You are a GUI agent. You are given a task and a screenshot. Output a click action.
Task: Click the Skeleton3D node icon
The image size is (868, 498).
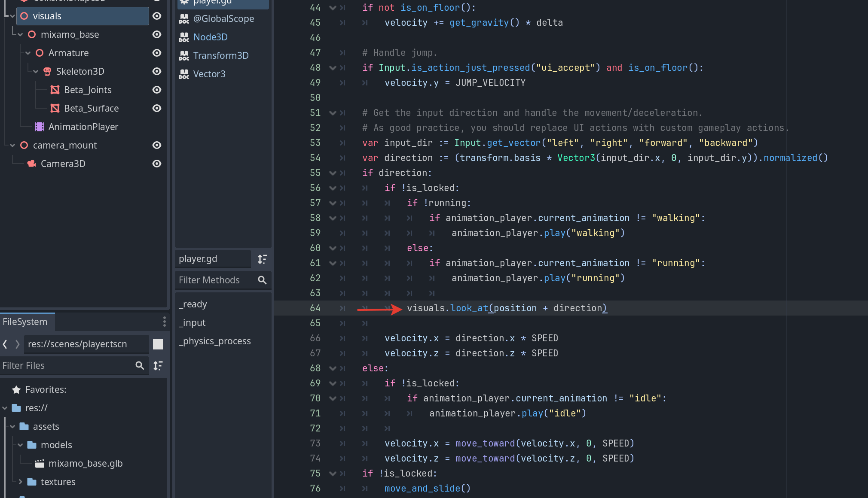[x=47, y=71]
